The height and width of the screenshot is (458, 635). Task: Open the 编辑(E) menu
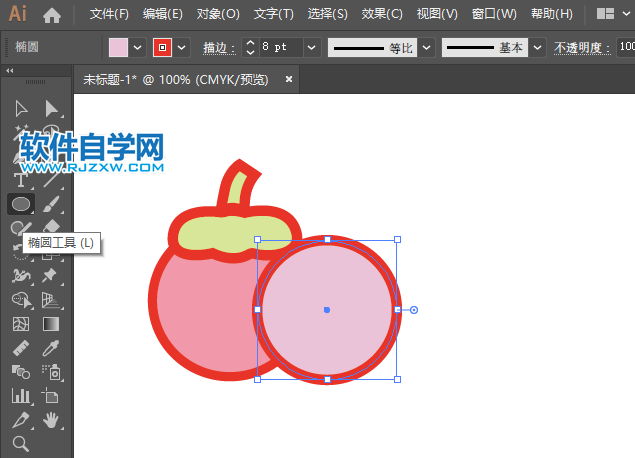pyautogui.click(x=163, y=14)
